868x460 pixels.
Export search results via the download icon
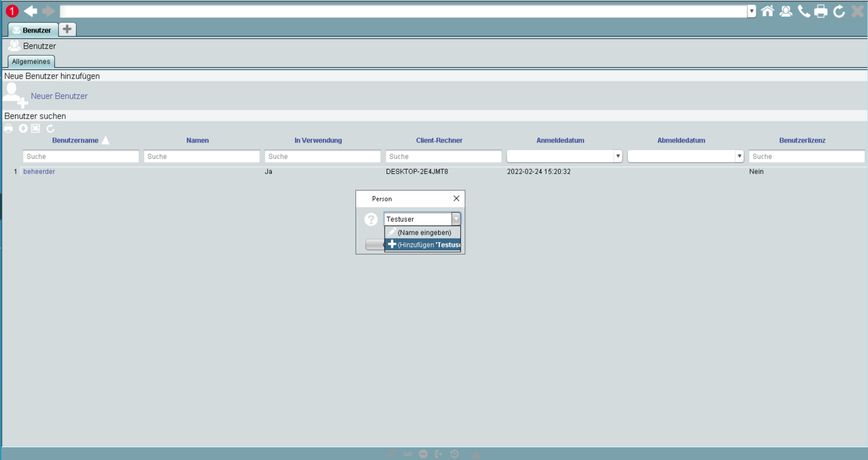(x=22, y=128)
